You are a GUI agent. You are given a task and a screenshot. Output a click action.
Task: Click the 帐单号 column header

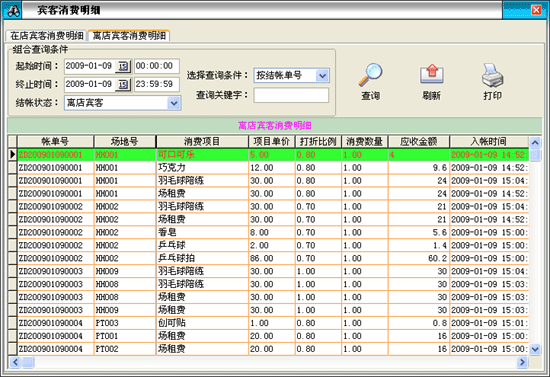tap(55, 142)
